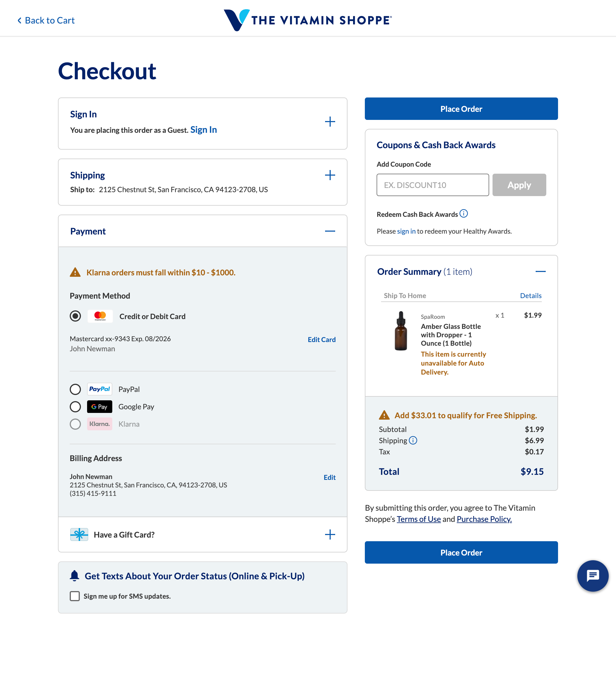Click the Google Pay logo icon
Viewport: 616px width, 674px height.
tap(99, 406)
